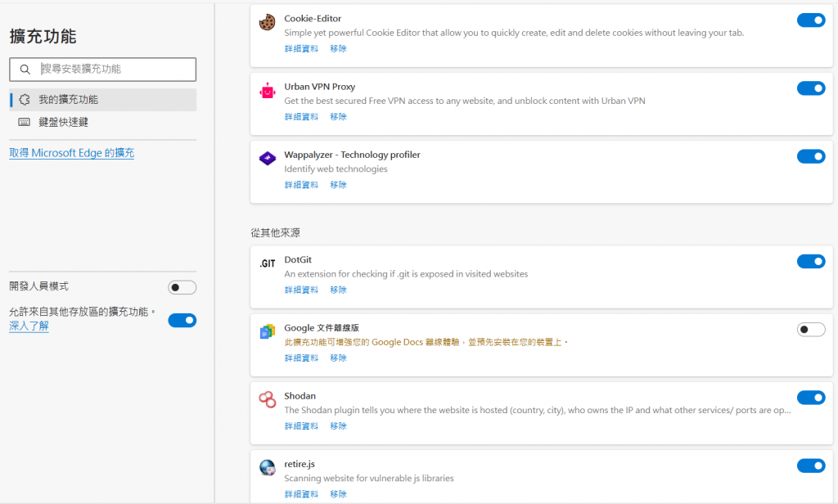Image resolution: width=838 pixels, height=504 pixels.
Task: Click the search magnifier icon
Action: click(x=25, y=70)
